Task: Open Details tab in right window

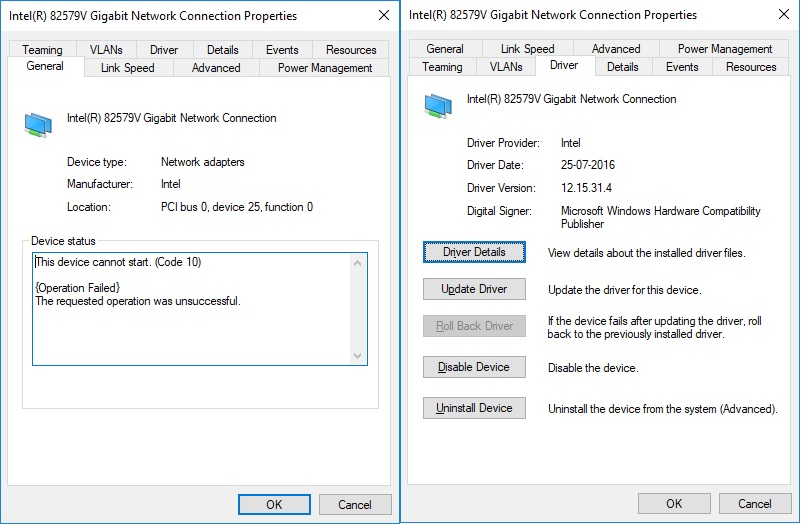Action: (623, 67)
